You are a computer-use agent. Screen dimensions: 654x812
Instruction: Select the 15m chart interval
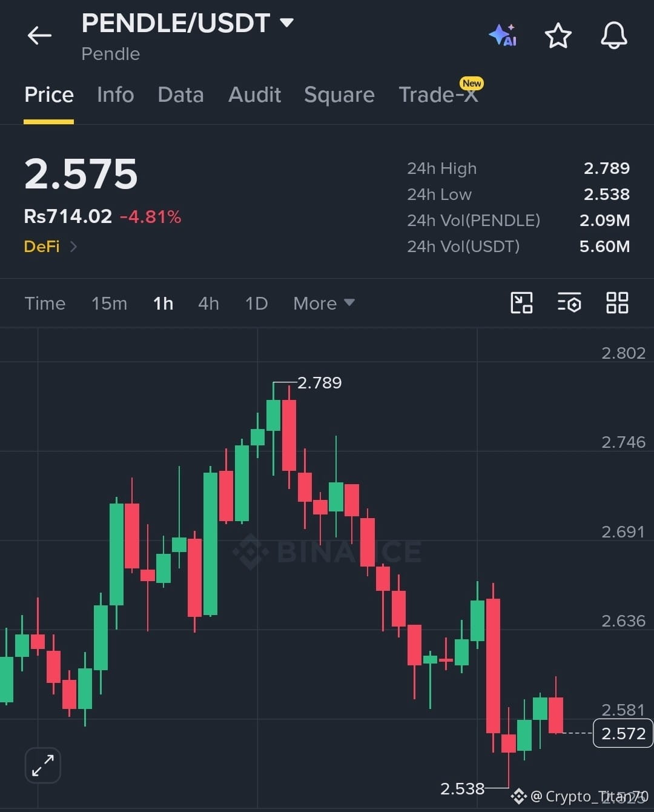(109, 303)
